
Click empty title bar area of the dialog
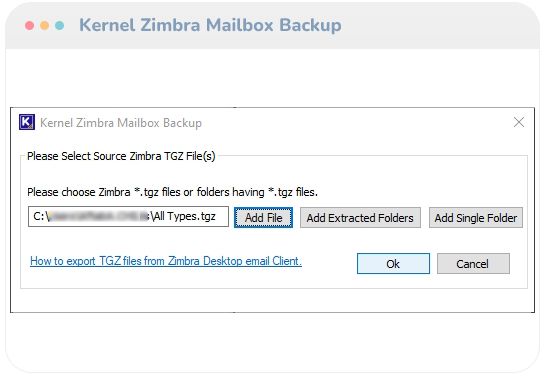[x=355, y=122]
